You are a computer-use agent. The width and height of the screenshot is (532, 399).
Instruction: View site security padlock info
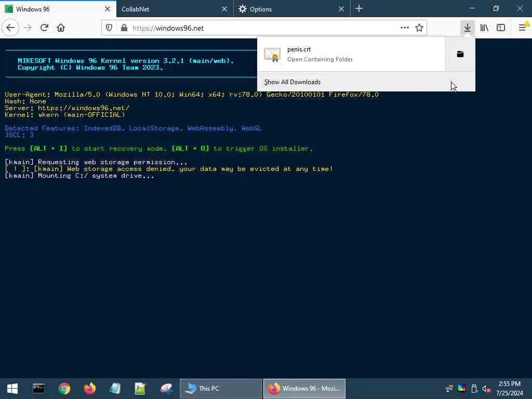[124, 28]
